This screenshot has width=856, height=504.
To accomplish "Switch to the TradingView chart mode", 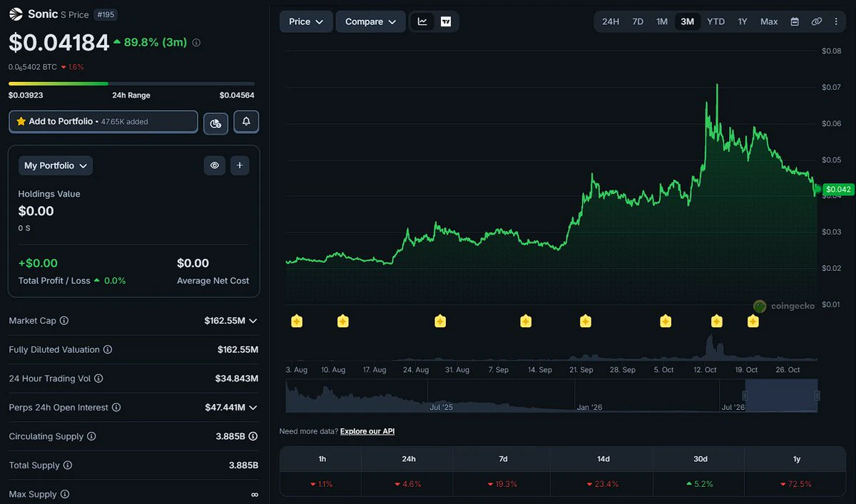I will [x=446, y=21].
